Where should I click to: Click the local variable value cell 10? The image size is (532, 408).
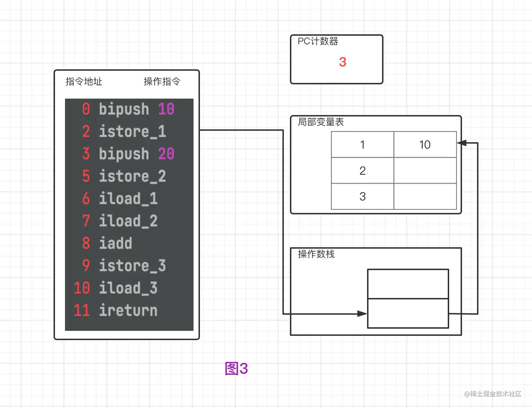425,144
